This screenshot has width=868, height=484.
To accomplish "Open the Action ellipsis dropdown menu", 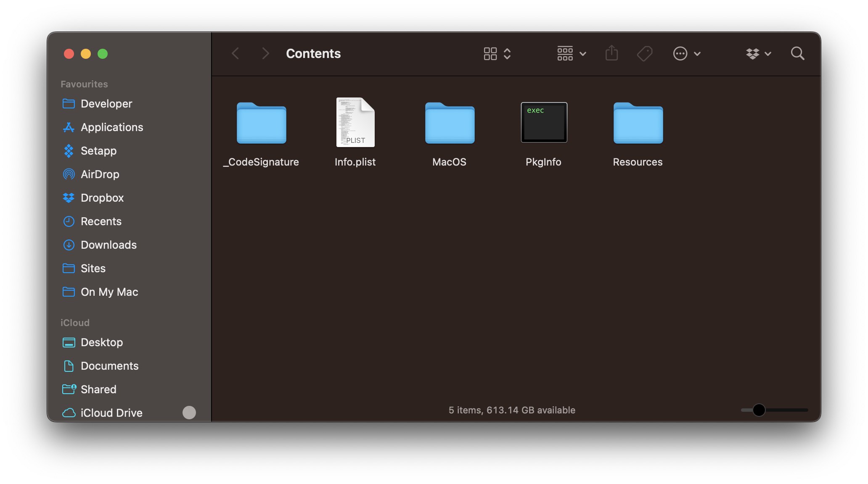I will [x=687, y=54].
